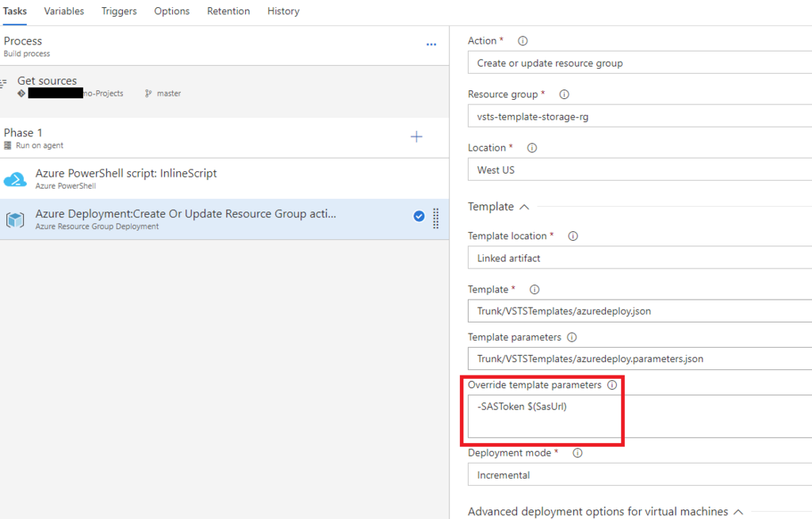Open the Action dropdown showing Create or update resource group

(640, 63)
